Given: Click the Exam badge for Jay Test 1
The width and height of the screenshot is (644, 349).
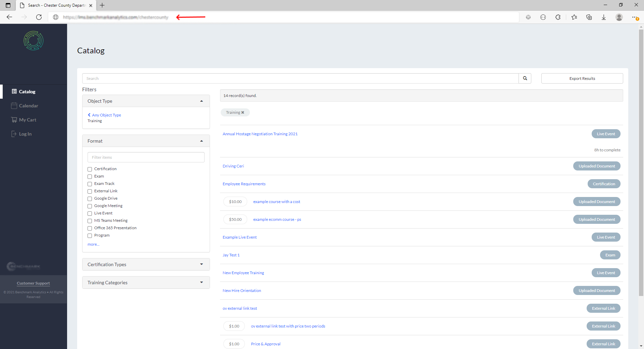Looking at the screenshot, I should coord(610,255).
